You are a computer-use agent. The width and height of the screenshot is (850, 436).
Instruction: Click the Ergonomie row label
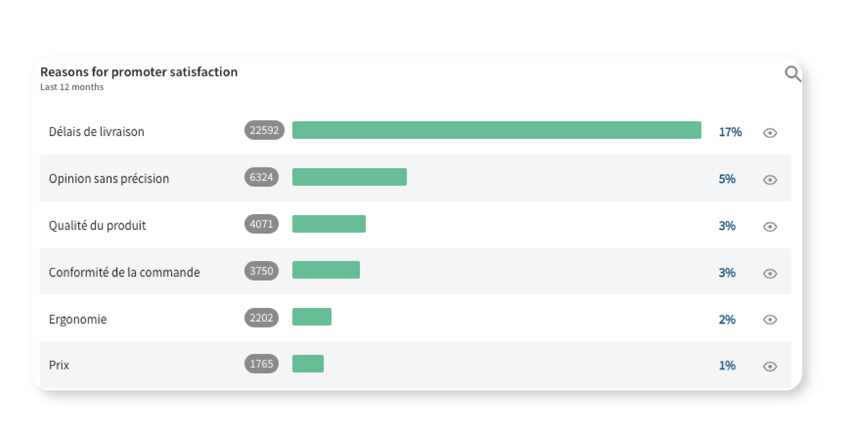point(78,319)
